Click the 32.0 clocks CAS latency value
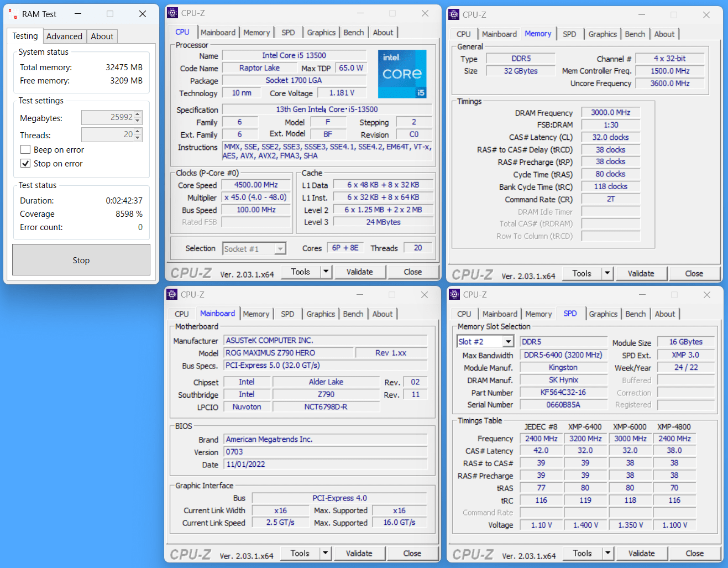Image resolution: width=728 pixels, height=568 pixels. coord(610,137)
